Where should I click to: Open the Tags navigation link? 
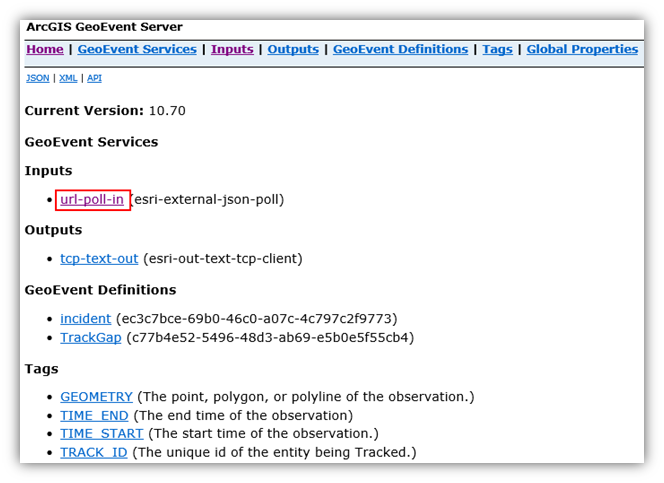click(498, 49)
